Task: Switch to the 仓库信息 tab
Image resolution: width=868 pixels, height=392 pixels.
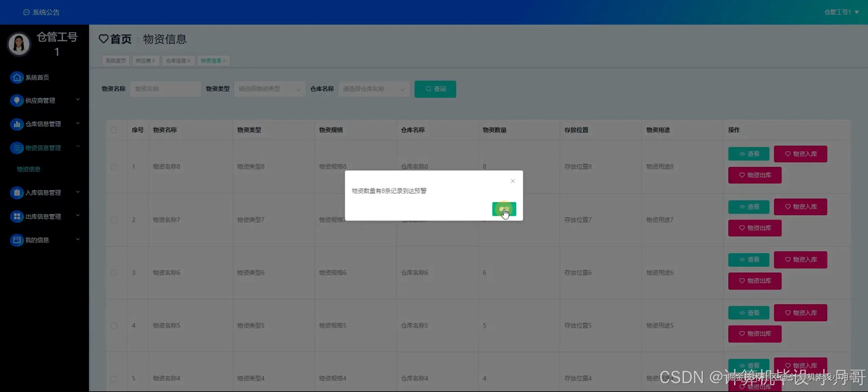Action: 176,61
